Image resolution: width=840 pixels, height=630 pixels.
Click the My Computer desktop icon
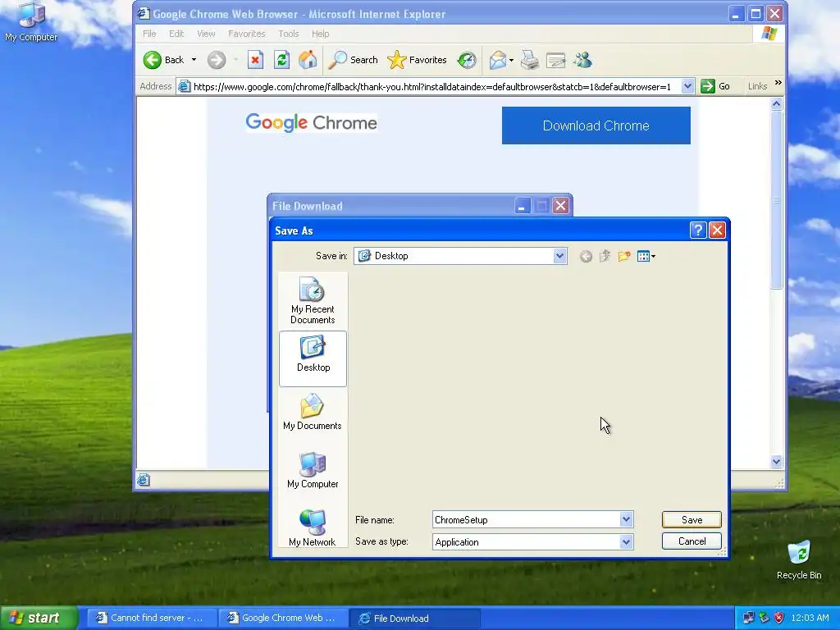tap(31, 22)
